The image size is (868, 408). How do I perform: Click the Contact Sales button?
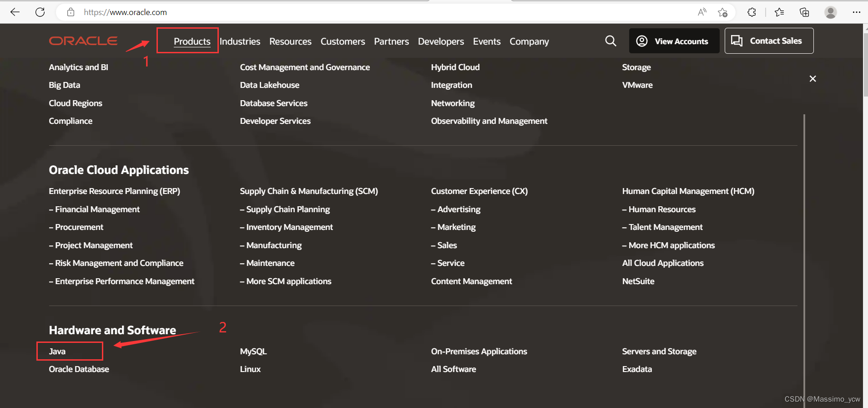tap(769, 41)
